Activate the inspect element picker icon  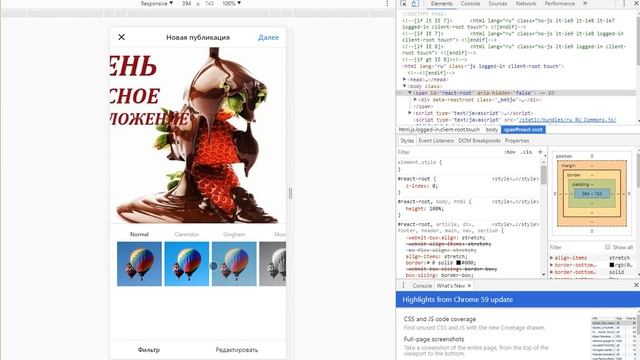[403, 3]
